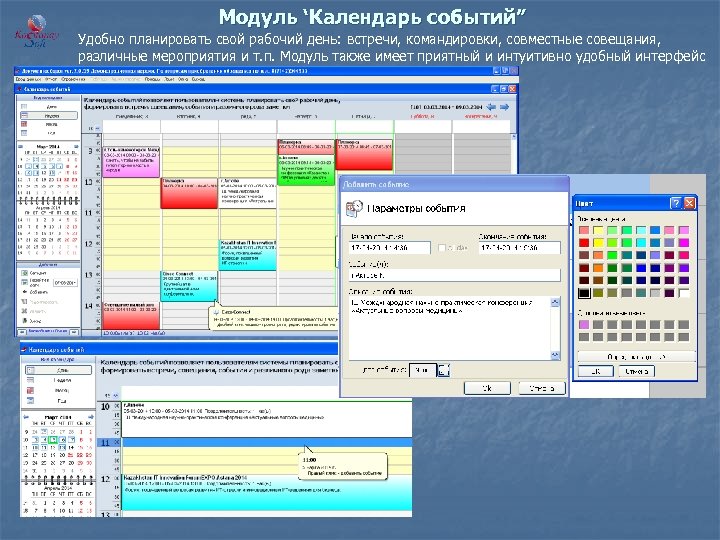The height and width of the screenshot is (540, 720).
Task: Click Add event action with arrow icon
Action: [x=35, y=292]
